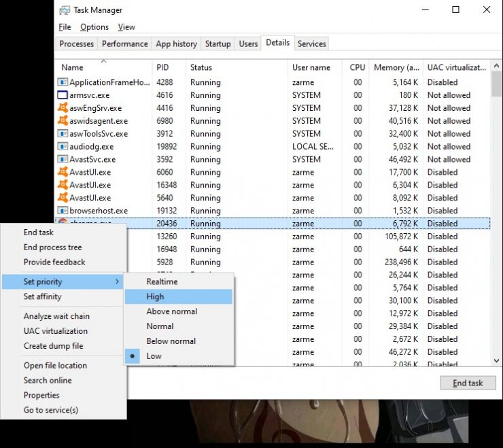Image resolution: width=503 pixels, height=448 pixels.
Task: Open the Options menu
Action: click(94, 27)
